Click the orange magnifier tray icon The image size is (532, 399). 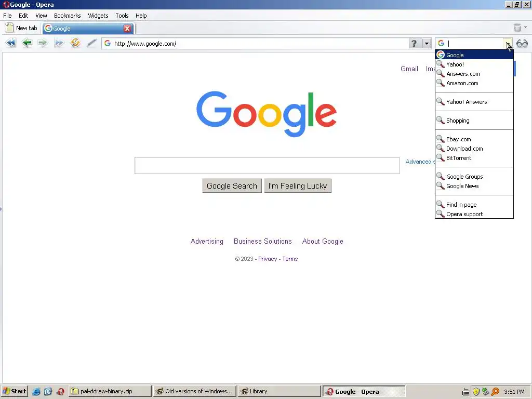click(495, 392)
